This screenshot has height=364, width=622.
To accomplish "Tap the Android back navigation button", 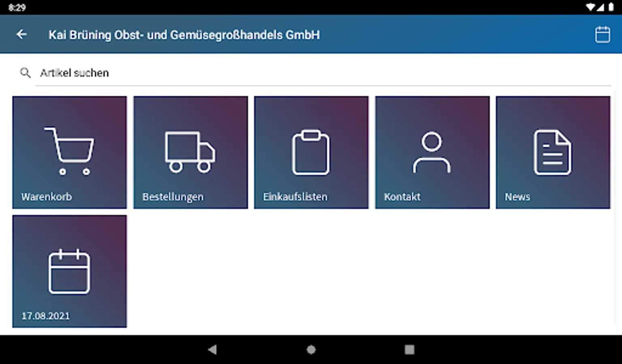I will pyautogui.click(x=212, y=349).
